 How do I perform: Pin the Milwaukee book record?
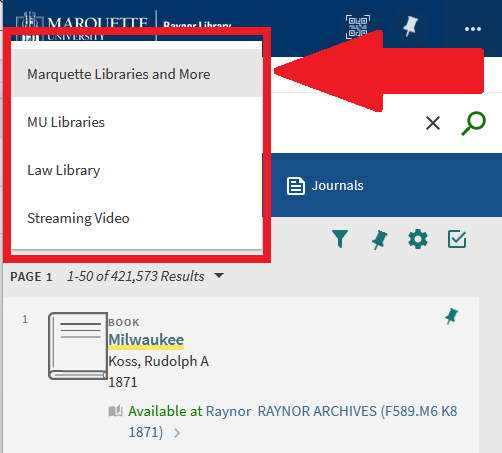[x=451, y=316]
